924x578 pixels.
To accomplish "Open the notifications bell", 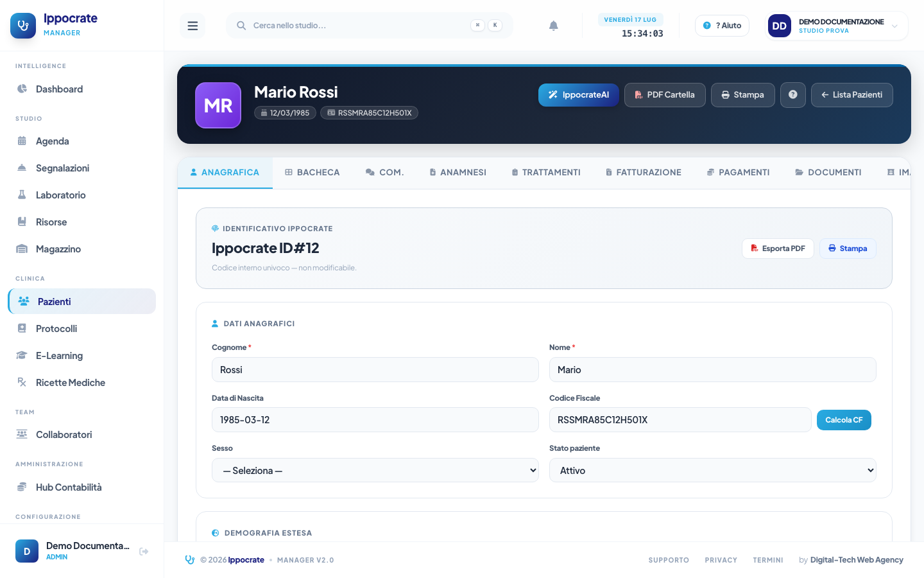I will pyautogui.click(x=554, y=26).
